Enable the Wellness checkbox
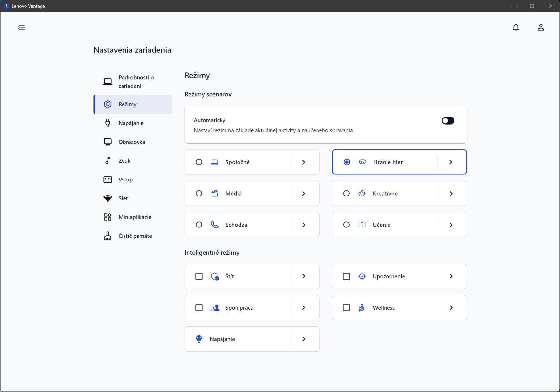The width and height of the screenshot is (560, 392). tap(346, 308)
